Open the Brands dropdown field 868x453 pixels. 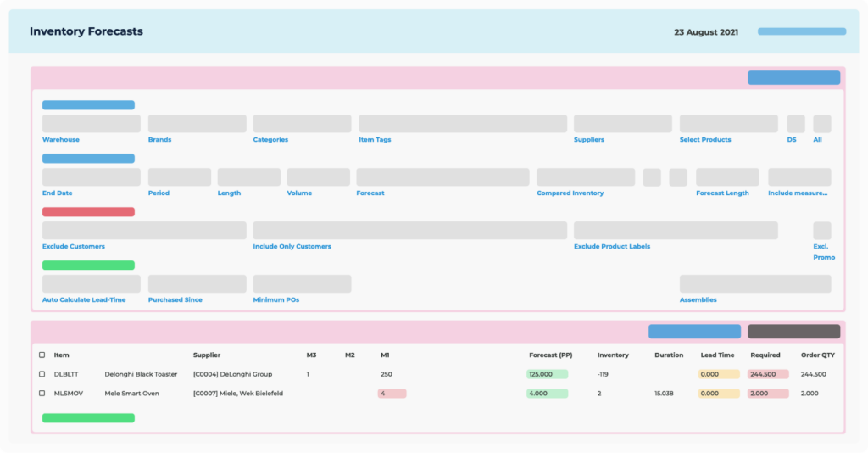click(197, 124)
